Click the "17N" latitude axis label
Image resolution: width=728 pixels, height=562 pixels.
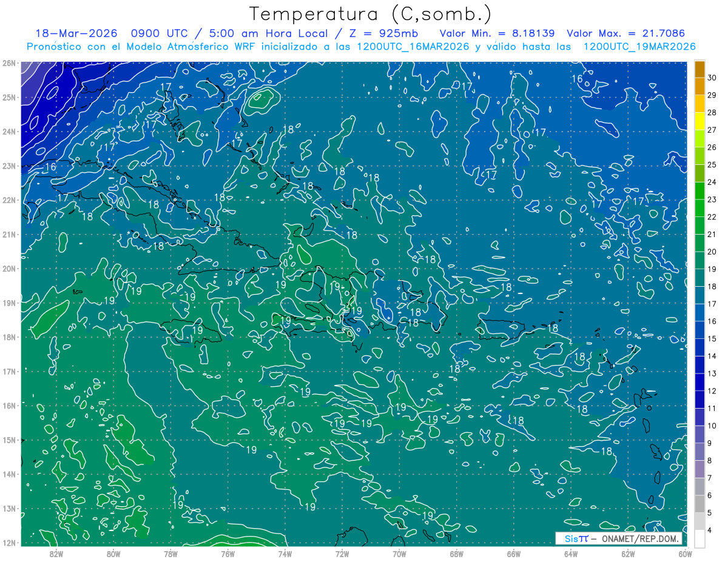click(x=9, y=371)
